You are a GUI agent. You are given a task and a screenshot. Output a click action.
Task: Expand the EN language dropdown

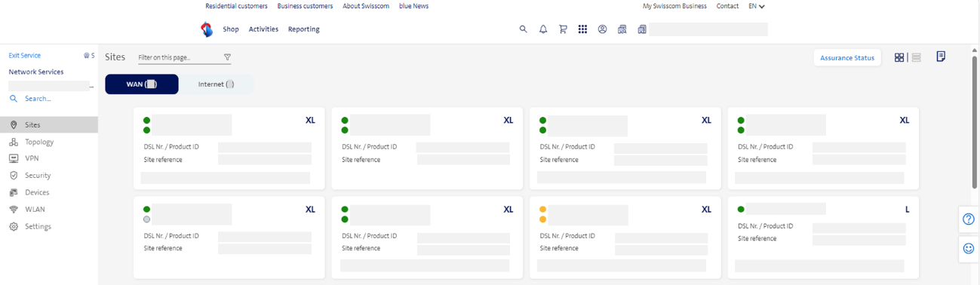coord(757,6)
